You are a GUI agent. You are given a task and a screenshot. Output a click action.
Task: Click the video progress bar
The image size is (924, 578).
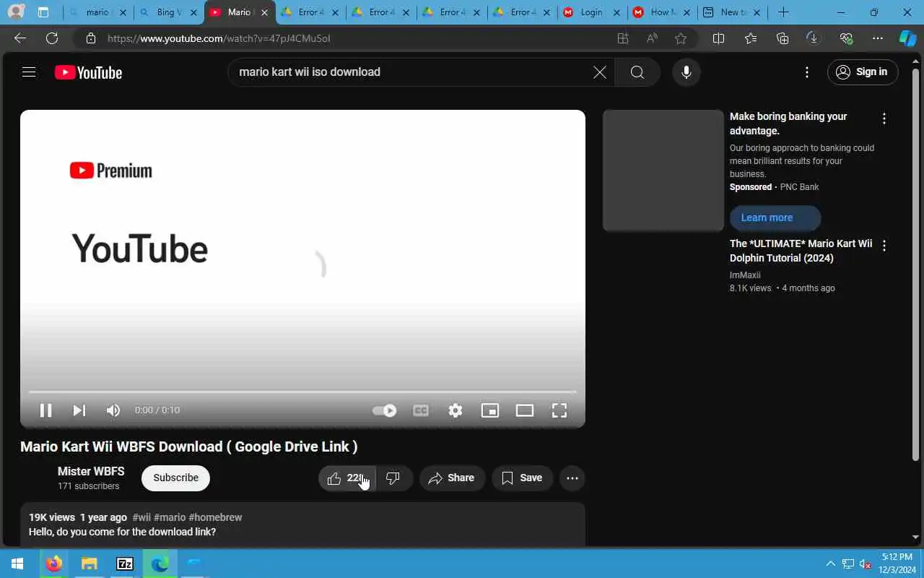(302, 392)
